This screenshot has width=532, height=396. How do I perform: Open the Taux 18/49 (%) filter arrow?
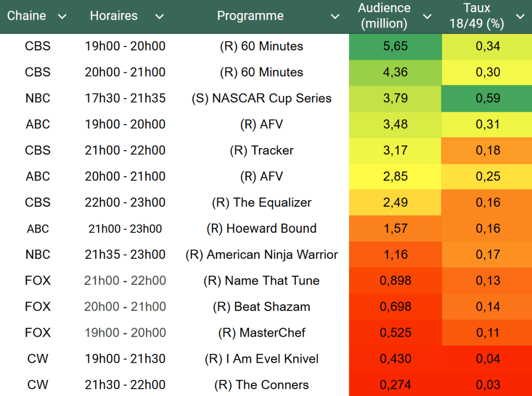520,17
